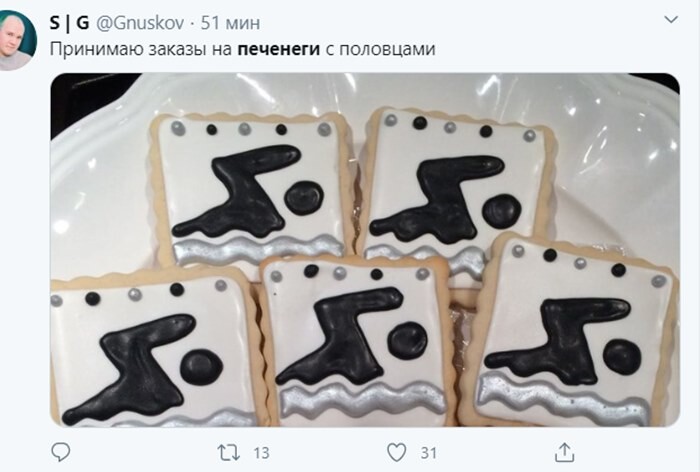Click the top-left swimmer cookie in photo

pos(250,190)
